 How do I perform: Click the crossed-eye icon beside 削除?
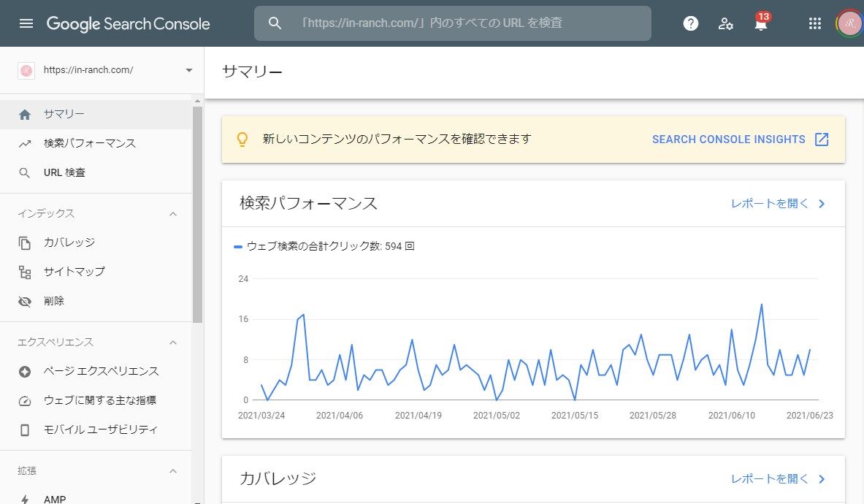[x=25, y=301]
